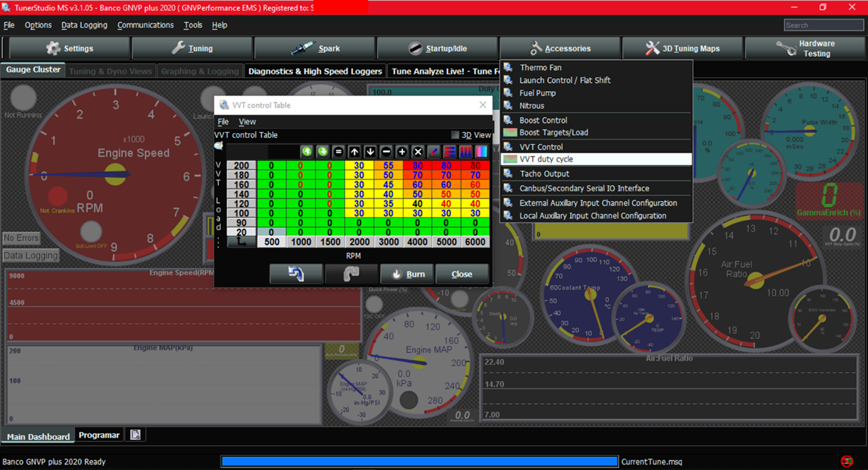Viewport: 868px width, 470px height.
Task: Switch to Diagnostics & High Speed Loggers tab
Action: 315,71
